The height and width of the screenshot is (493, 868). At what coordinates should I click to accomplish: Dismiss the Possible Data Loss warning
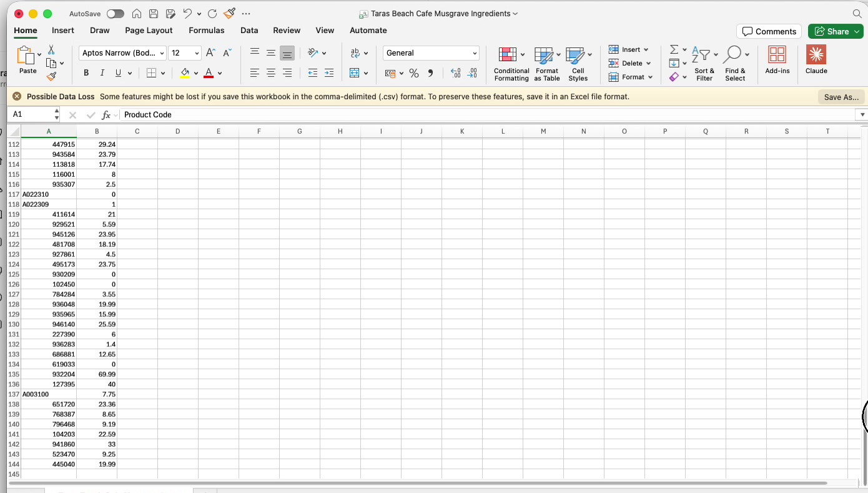17,97
